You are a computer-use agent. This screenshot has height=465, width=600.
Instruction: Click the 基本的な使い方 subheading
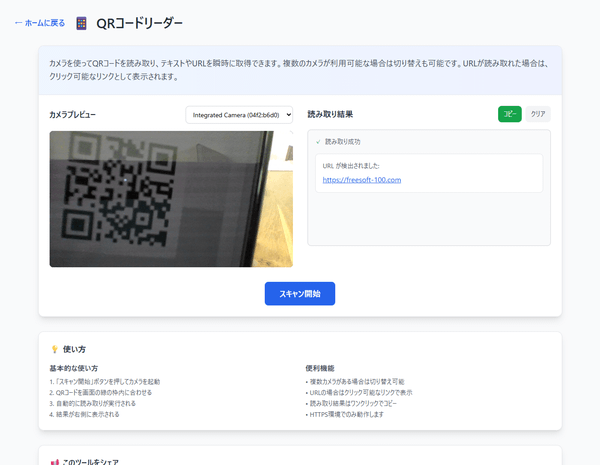tap(73, 368)
